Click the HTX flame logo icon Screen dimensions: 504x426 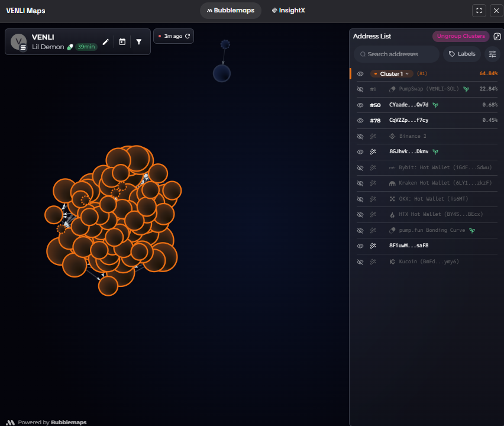coord(392,215)
